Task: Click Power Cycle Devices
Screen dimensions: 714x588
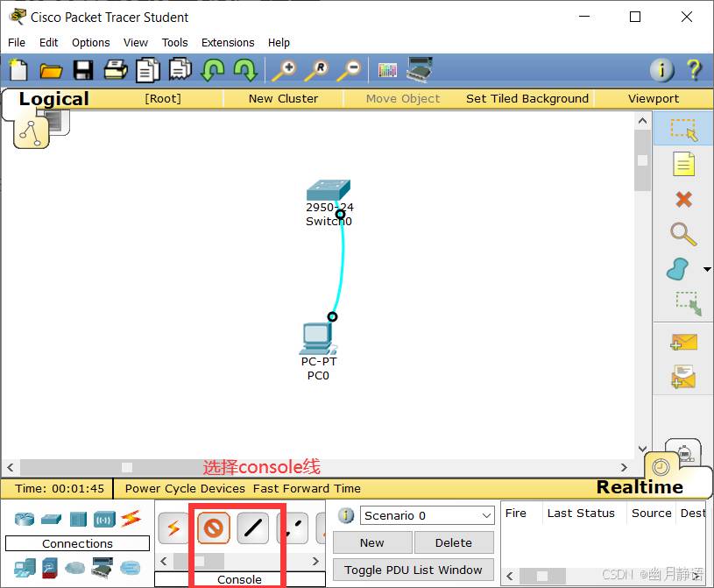Action: 185,489
